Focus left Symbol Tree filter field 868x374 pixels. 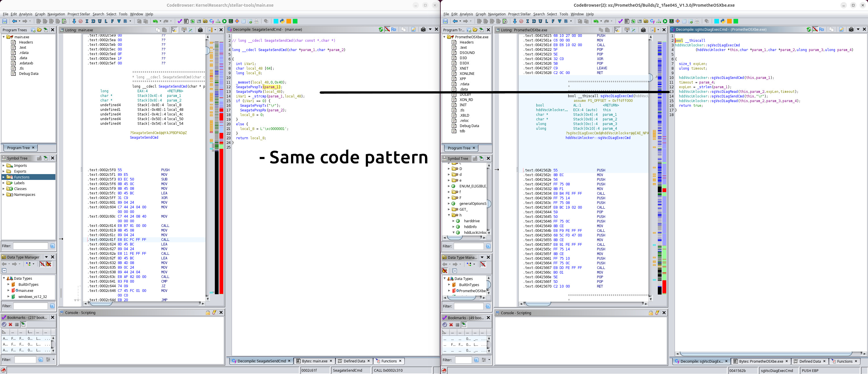(x=30, y=246)
